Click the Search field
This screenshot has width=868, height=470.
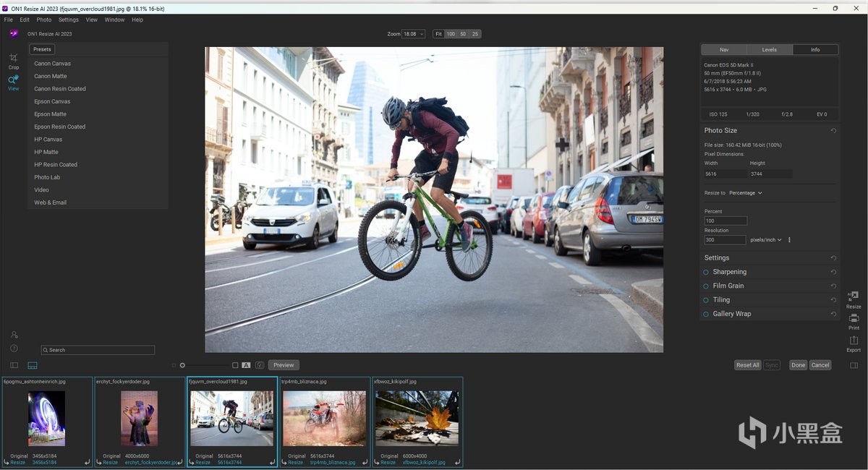click(98, 350)
